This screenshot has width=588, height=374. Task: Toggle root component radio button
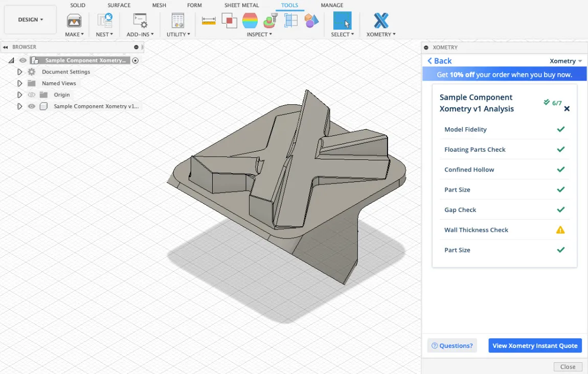point(135,60)
